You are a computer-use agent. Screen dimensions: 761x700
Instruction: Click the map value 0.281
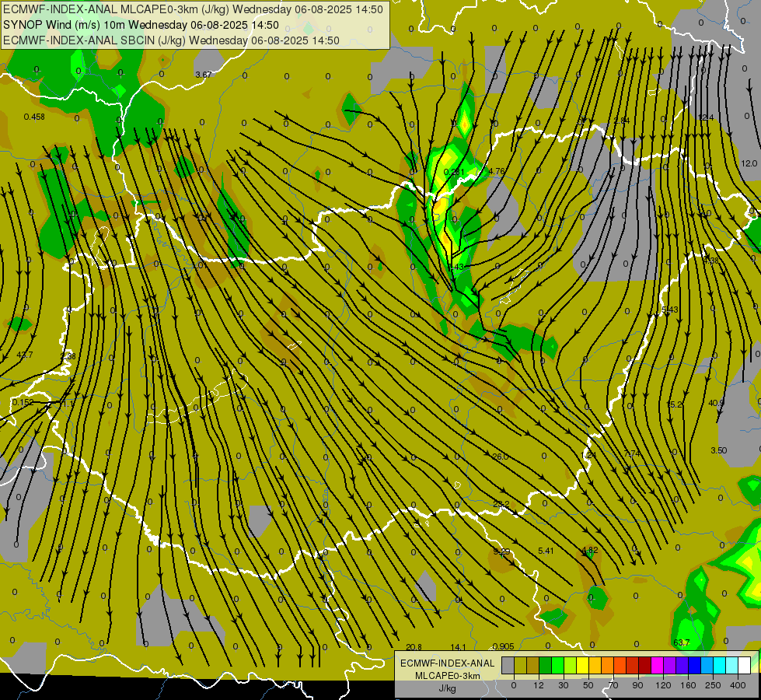[x=454, y=172]
